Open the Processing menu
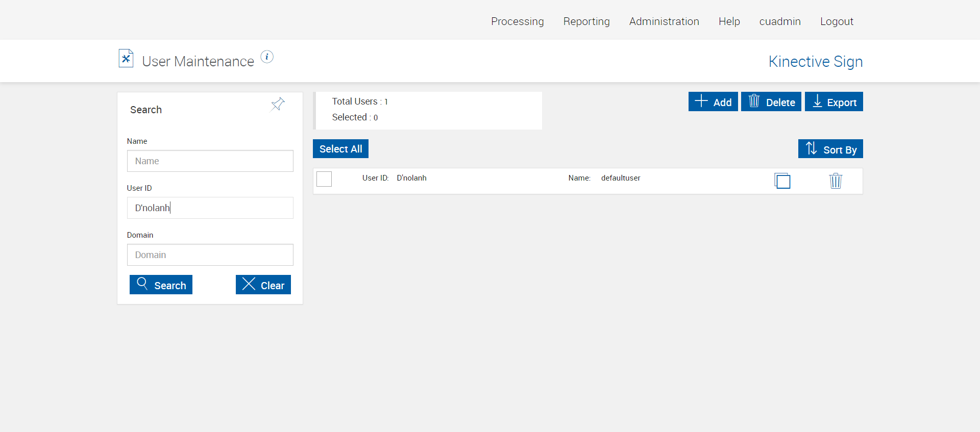Image resolution: width=980 pixels, height=432 pixels. (518, 21)
